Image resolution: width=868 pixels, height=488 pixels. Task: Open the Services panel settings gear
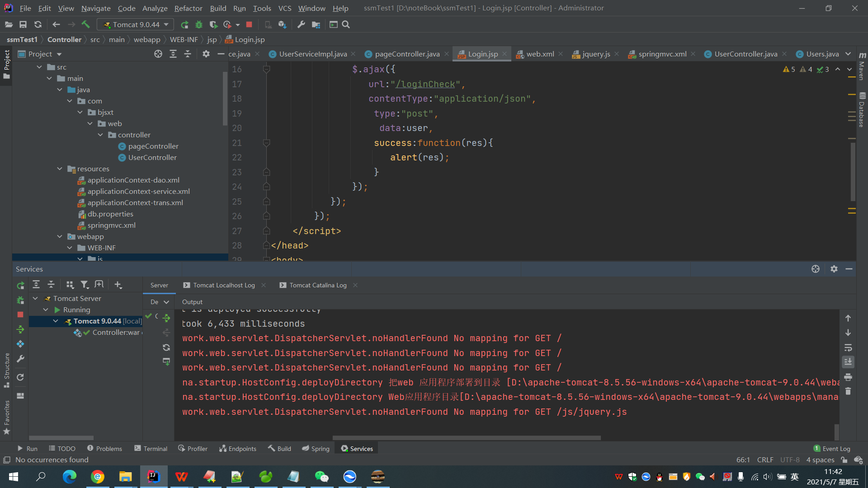click(834, 269)
